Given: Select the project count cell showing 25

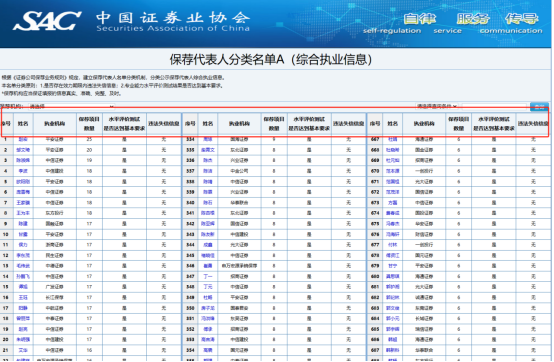Looking at the screenshot, I should click(x=89, y=140).
